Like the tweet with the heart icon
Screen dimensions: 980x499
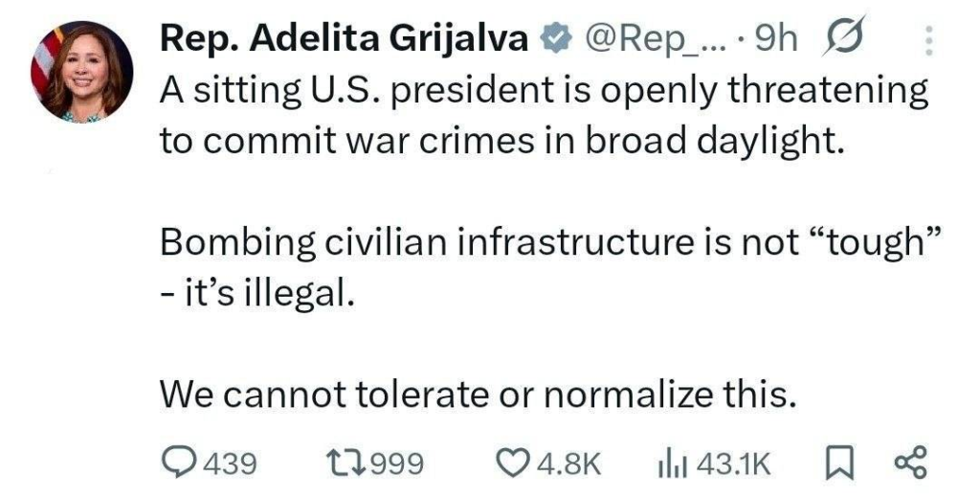coord(517,464)
